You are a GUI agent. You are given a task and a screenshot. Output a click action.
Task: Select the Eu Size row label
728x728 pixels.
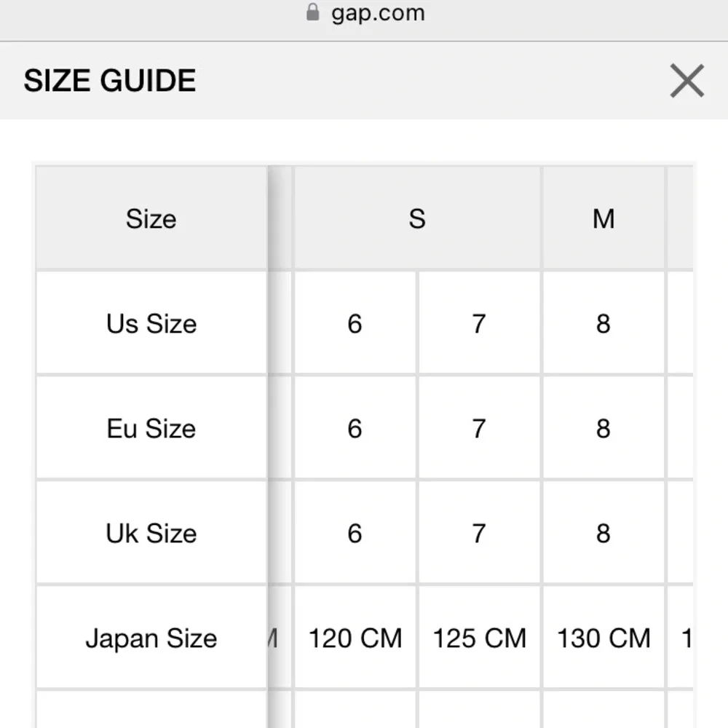pyautogui.click(x=151, y=428)
